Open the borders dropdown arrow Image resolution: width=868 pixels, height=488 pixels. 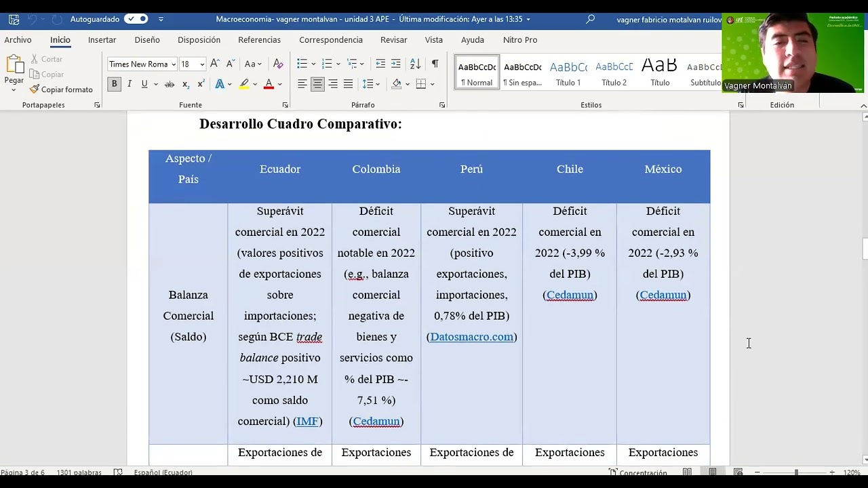point(432,85)
